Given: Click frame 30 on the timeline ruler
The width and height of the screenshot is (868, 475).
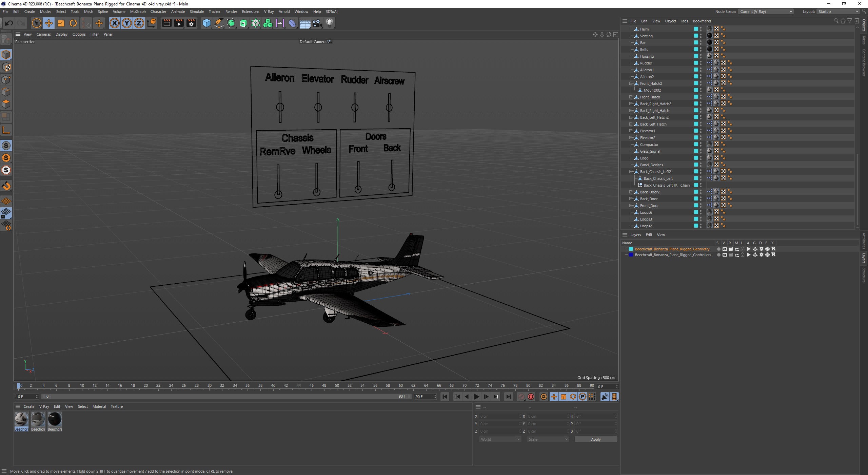Looking at the screenshot, I should point(210,386).
